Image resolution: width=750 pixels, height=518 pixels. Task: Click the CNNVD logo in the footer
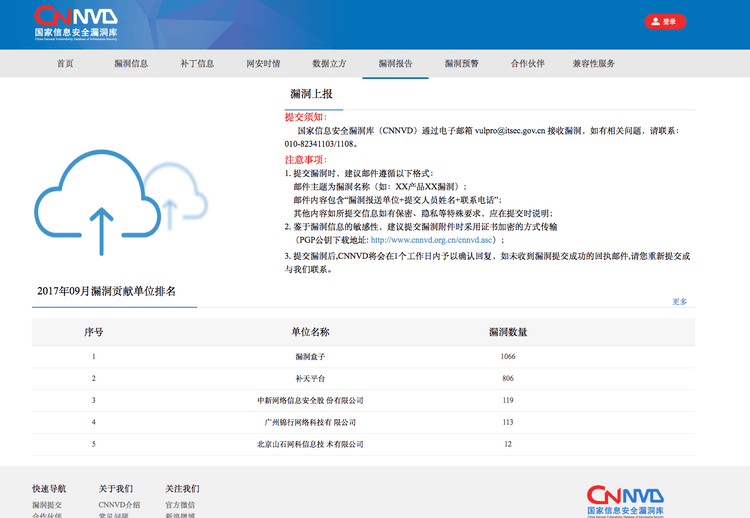tap(626, 501)
